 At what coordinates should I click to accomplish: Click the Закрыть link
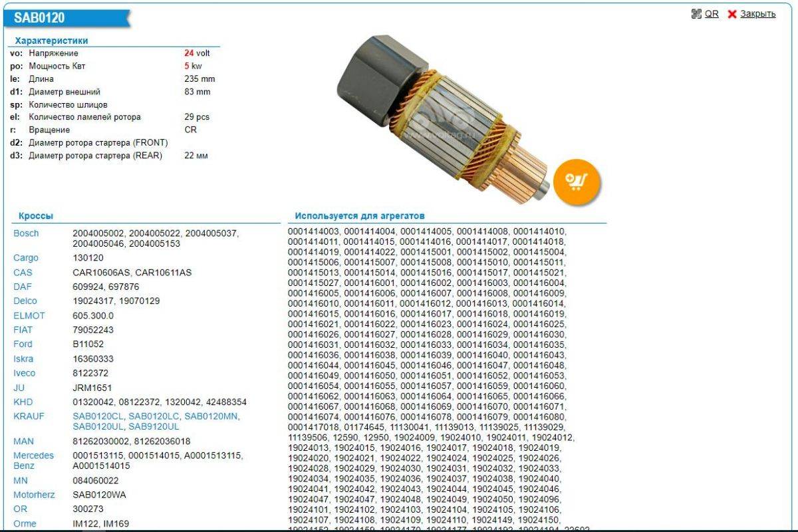point(757,14)
